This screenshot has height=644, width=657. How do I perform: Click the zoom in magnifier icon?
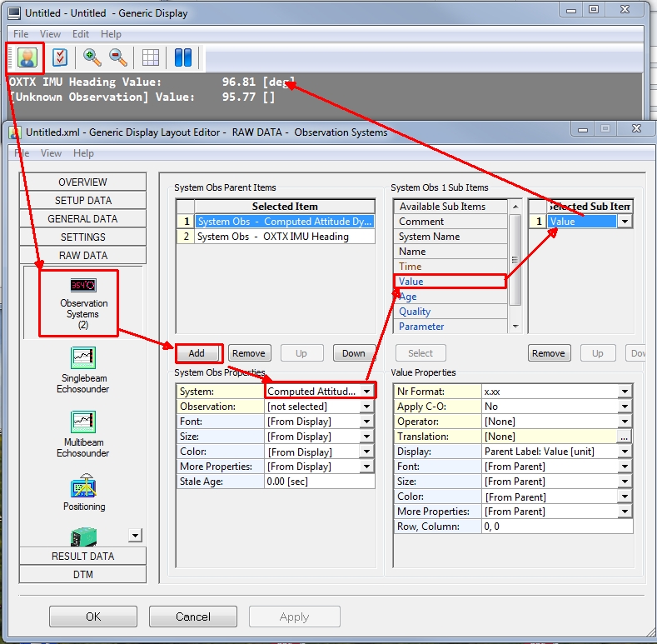click(92, 57)
